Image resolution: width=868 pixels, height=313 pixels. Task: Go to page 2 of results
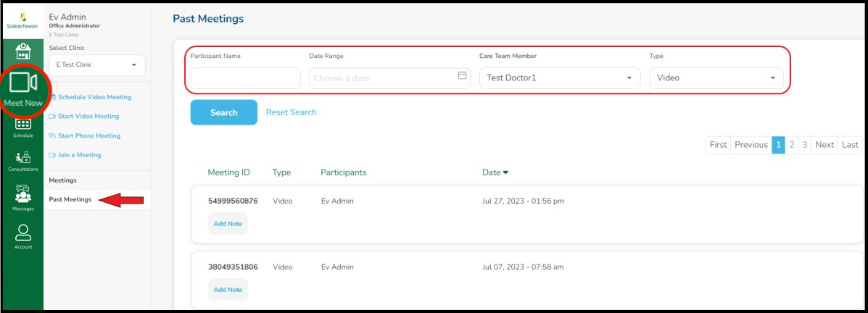(792, 145)
